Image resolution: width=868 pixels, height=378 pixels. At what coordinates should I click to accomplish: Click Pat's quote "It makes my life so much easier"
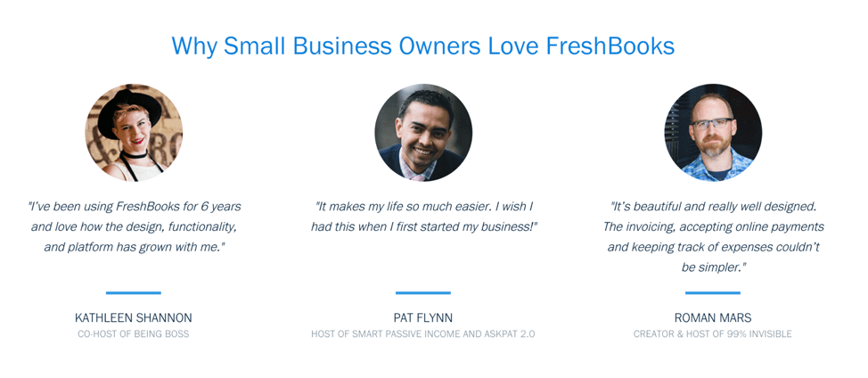[x=424, y=217]
